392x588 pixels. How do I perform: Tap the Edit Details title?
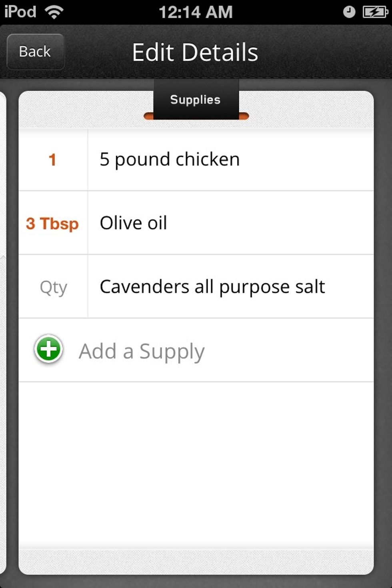(195, 52)
